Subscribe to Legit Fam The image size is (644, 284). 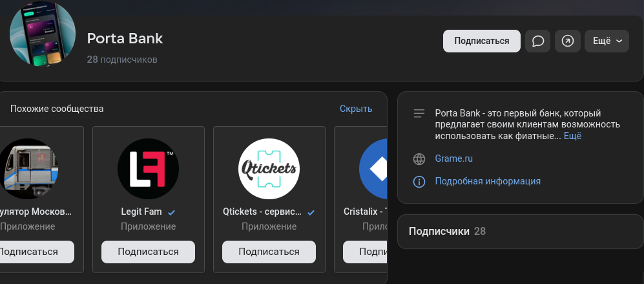tap(149, 252)
